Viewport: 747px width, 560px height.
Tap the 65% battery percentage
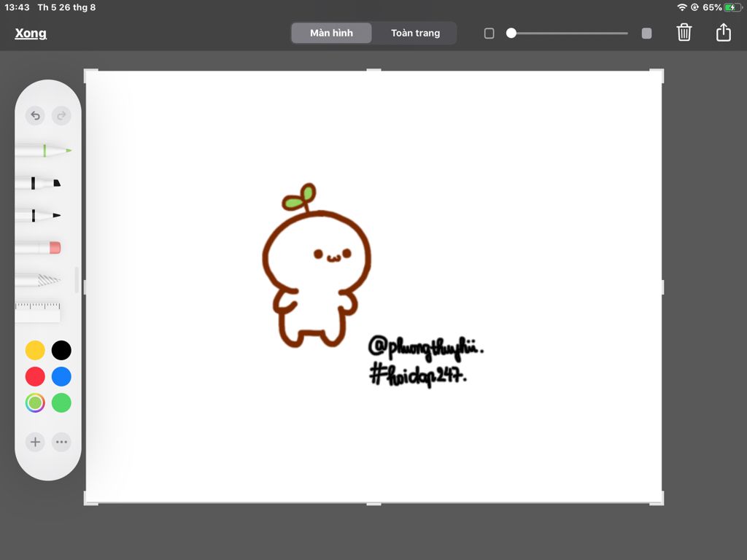(712, 7)
